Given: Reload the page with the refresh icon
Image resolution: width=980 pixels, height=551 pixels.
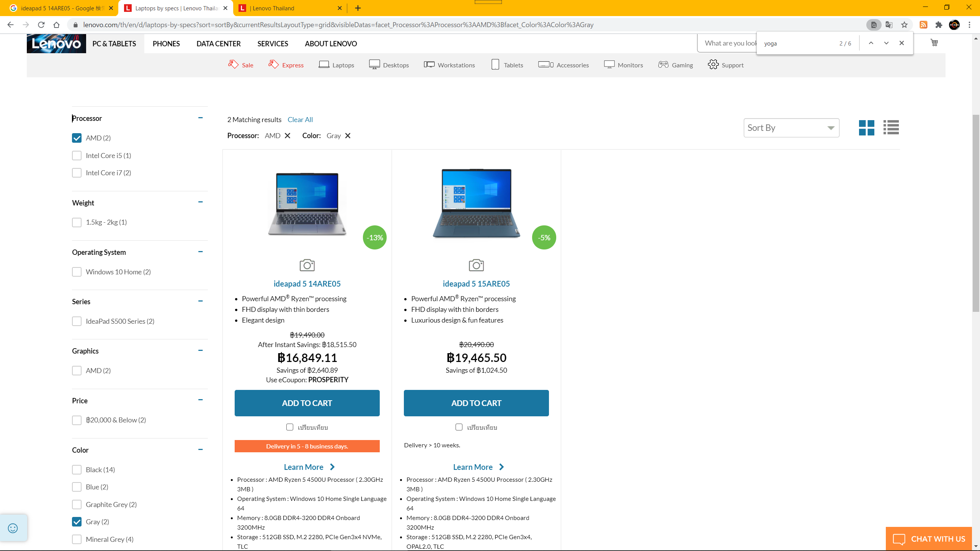Looking at the screenshot, I should click(41, 25).
